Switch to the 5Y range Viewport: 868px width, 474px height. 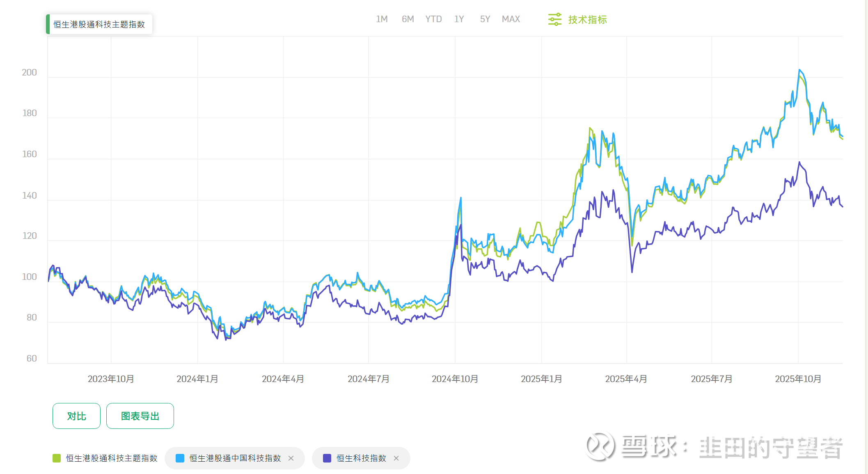[485, 19]
